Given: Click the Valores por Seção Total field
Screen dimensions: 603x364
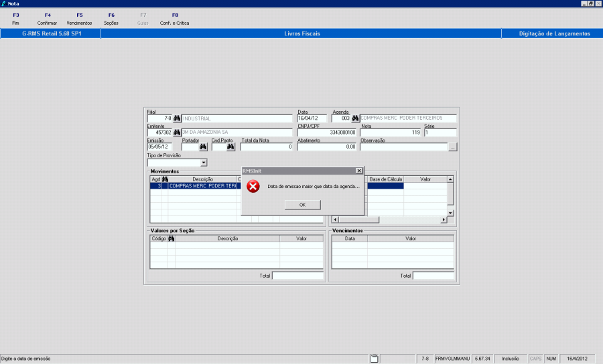Looking at the screenshot, I should point(298,276).
